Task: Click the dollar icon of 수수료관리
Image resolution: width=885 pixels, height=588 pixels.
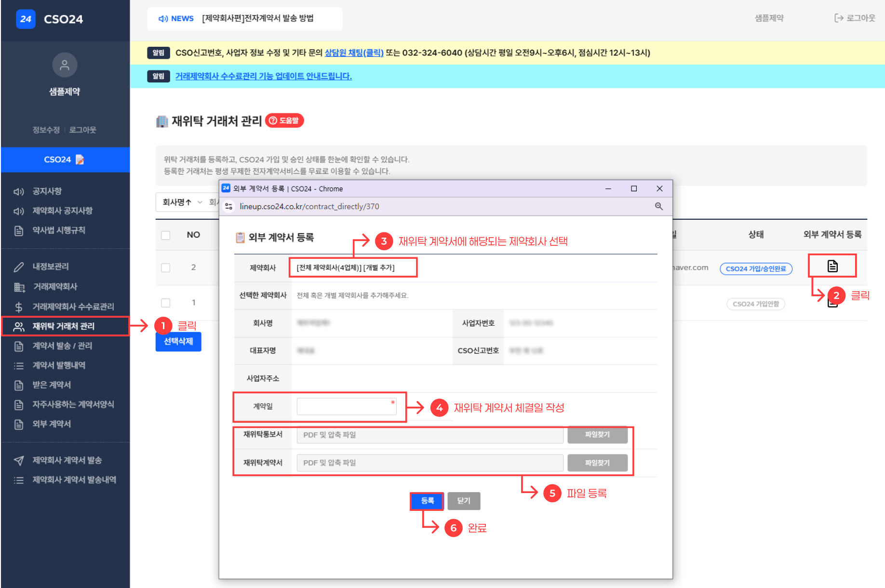Action: pyautogui.click(x=19, y=307)
